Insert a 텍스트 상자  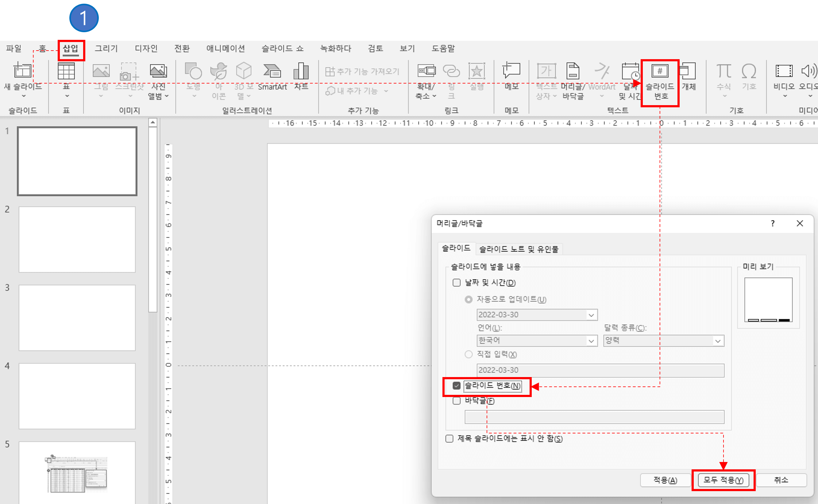[x=546, y=82]
